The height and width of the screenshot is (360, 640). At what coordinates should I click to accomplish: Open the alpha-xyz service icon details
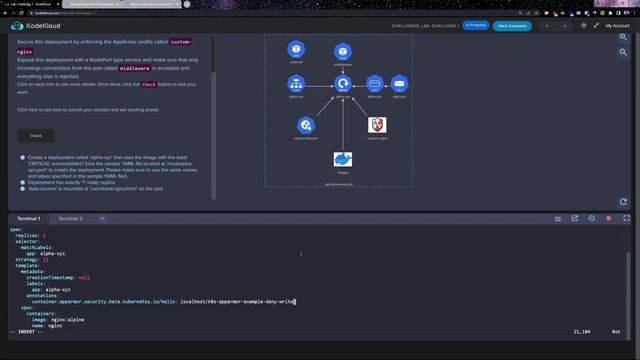[296, 84]
